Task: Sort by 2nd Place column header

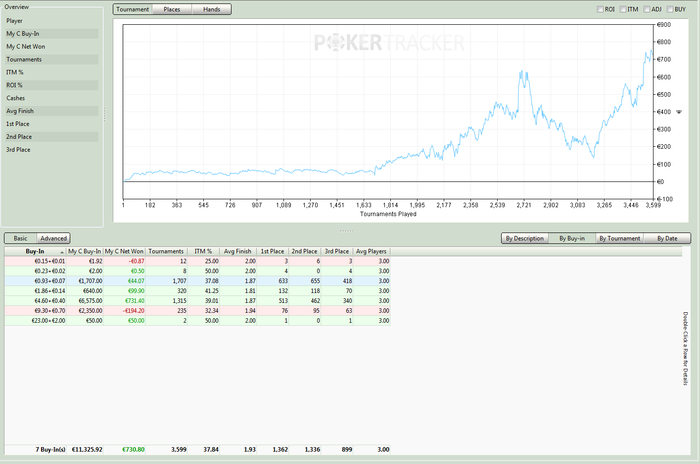Action: coord(304,251)
